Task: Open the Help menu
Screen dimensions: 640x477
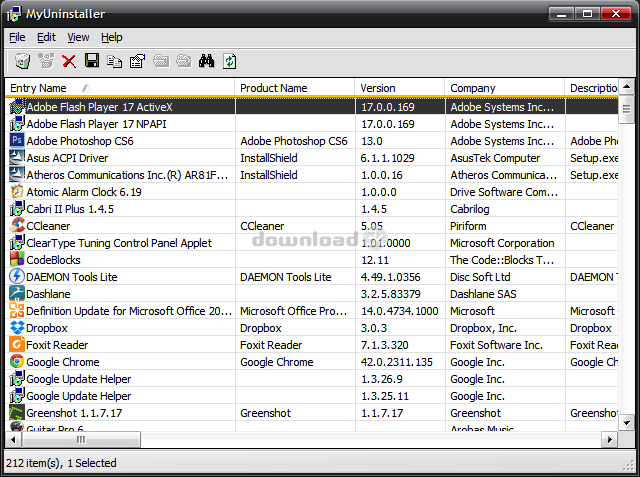Action: click(111, 38)
